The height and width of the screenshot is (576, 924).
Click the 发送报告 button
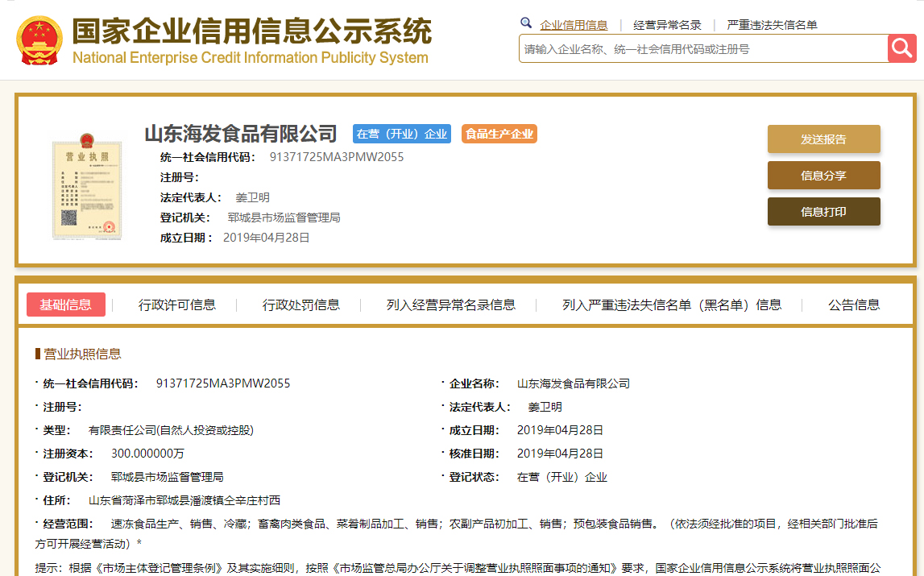click(x=823, y=139)
